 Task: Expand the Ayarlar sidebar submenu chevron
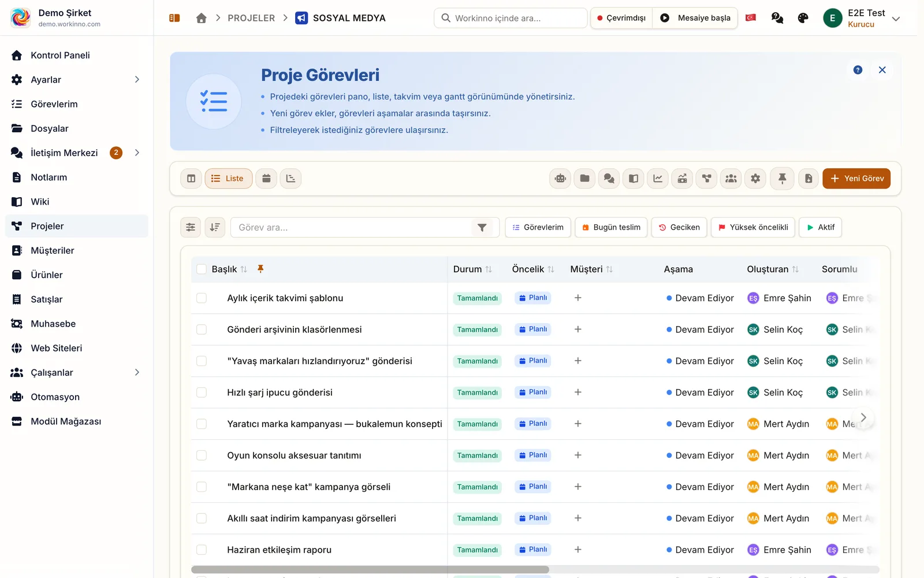(137, 80)
